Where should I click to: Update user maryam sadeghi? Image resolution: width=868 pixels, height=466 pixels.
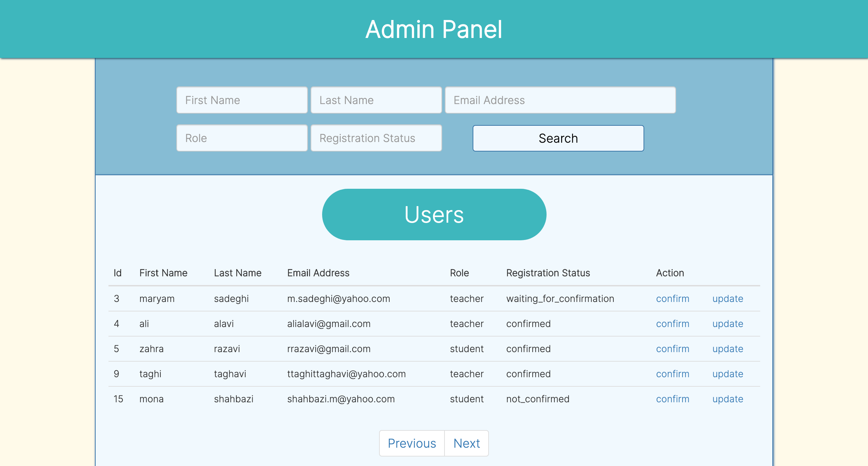(728, 299)
